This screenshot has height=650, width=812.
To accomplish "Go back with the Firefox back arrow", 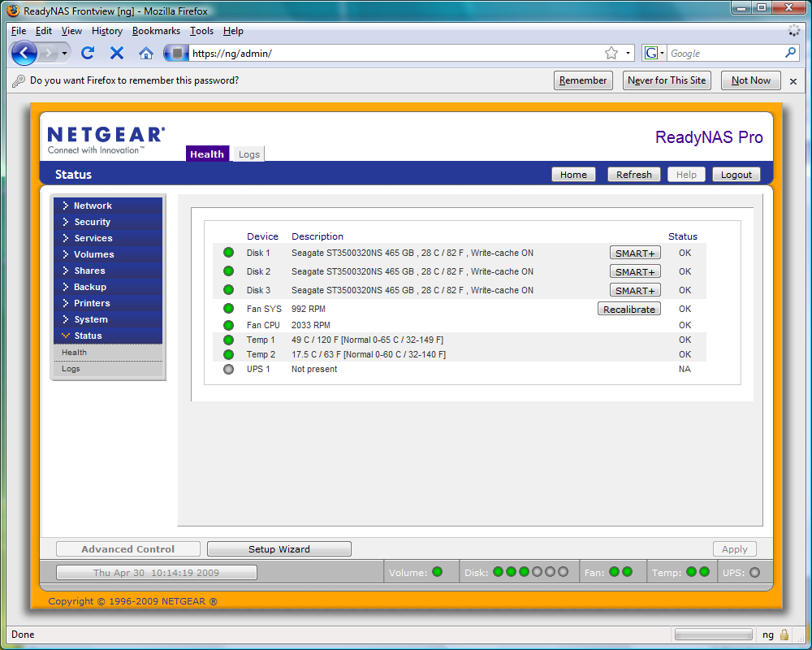I will click(x=24, y=53).
